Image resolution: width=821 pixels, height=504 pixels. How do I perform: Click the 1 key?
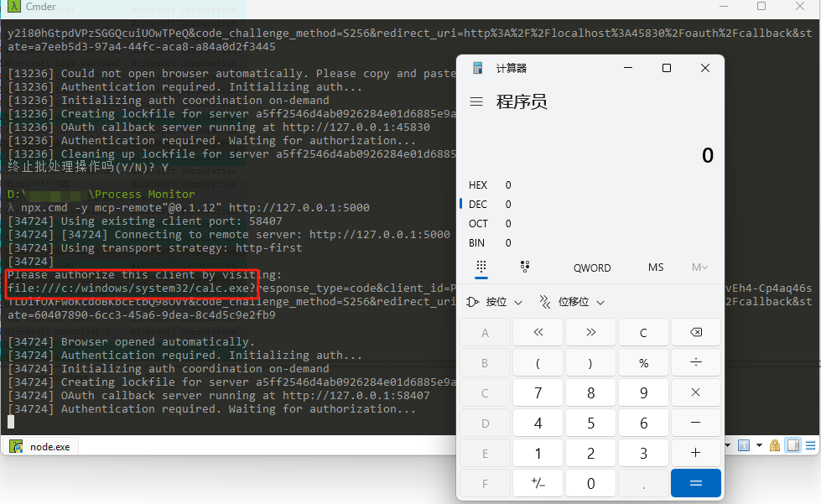tap(538, 453)
